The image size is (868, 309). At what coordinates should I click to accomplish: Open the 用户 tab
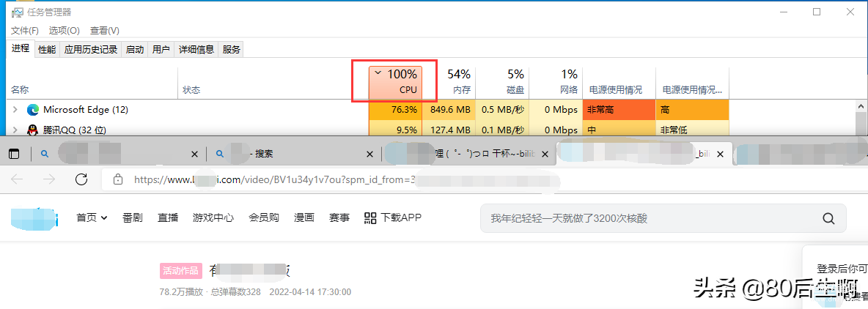click(161, 49)
